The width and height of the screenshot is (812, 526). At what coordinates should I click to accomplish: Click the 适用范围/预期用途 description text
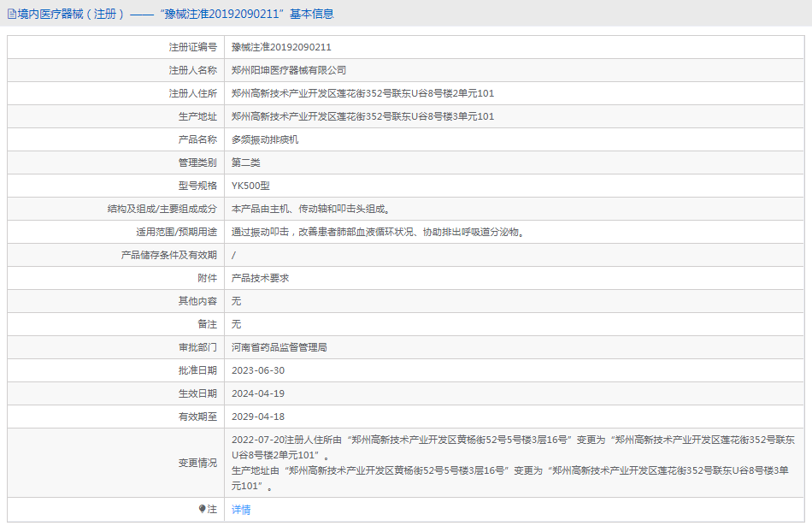(377, 232)
